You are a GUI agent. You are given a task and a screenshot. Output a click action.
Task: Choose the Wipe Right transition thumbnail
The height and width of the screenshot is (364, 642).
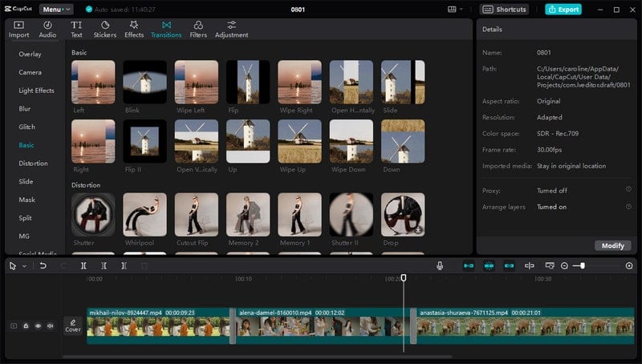(299, 83)
